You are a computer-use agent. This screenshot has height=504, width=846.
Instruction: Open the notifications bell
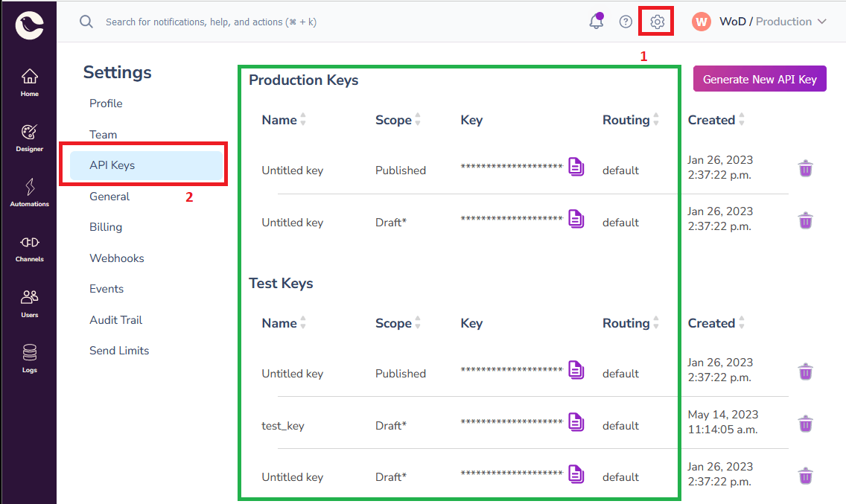click(x=596, y=21)
